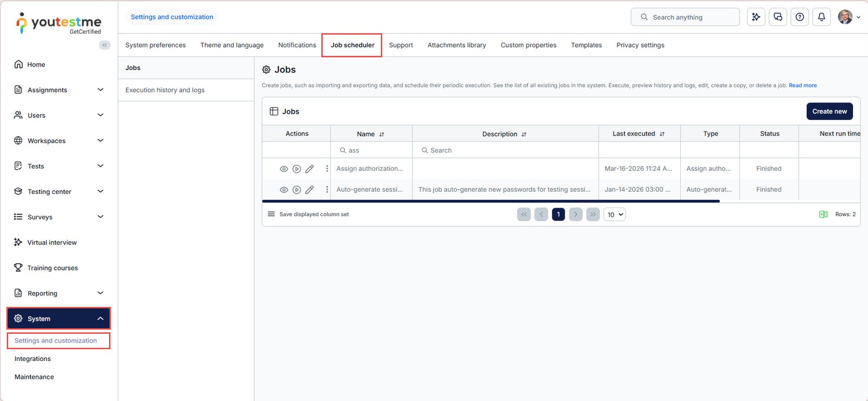Click the notifications bell icon

tap(821, 17)
